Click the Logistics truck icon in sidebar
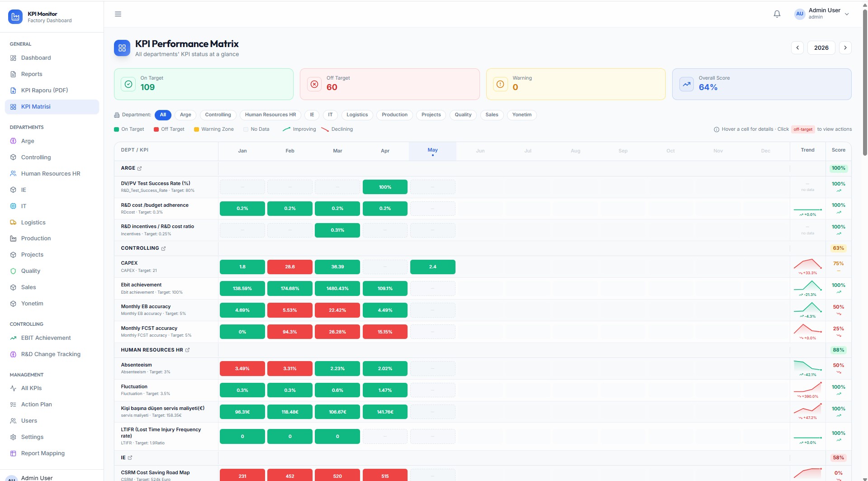The image size is (868, 481). [13, 223]
